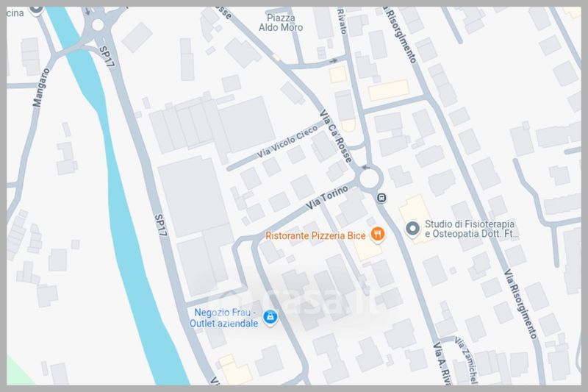
Task: Click the Mangaro street label
Action: tap(41, 88)
